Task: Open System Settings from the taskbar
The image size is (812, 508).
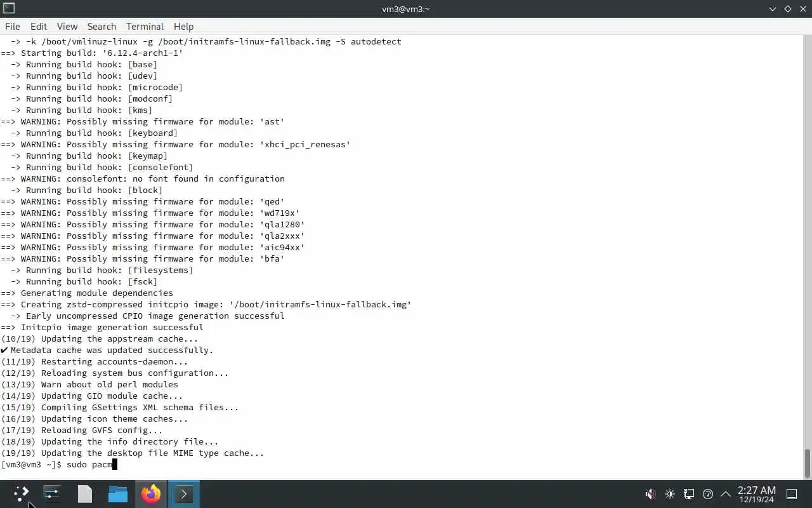Action: click(51, 493)
